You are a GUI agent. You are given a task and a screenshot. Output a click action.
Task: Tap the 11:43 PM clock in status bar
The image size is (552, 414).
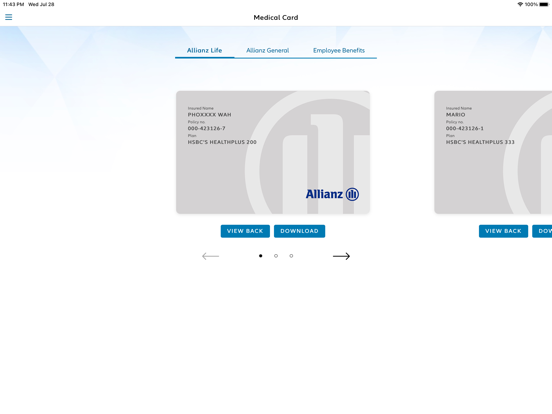point(13,4)
